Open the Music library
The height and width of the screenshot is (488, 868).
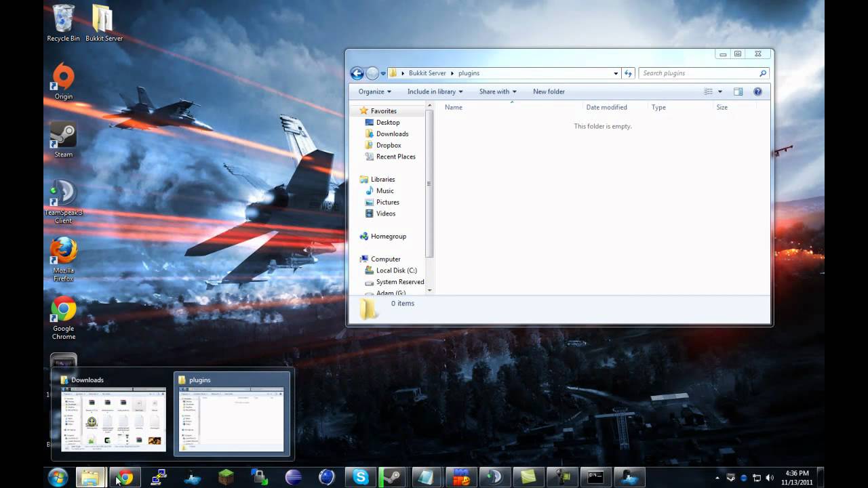point(384,191)
